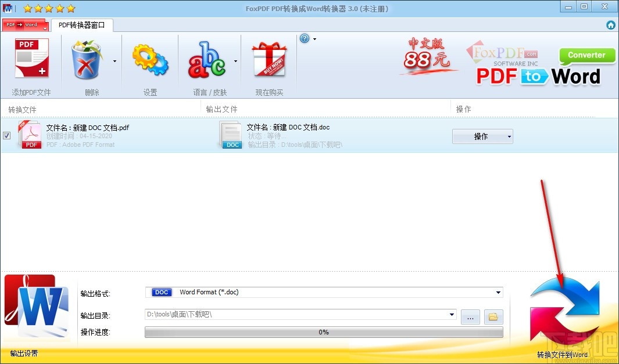Expand the help icon dropdown arrow
The height and width of the screenshot is (364, 619).
point(314,39)
